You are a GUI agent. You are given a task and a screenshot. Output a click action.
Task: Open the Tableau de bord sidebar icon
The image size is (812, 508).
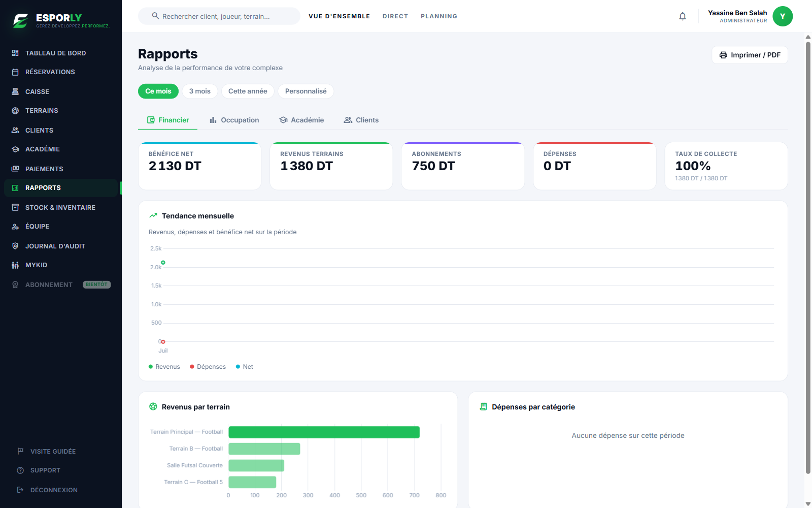(x=15, y=53)
